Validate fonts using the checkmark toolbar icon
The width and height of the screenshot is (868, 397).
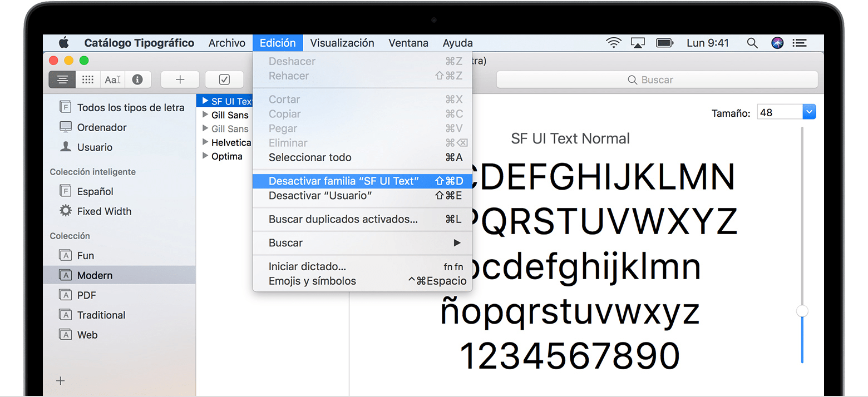(224, 79)
